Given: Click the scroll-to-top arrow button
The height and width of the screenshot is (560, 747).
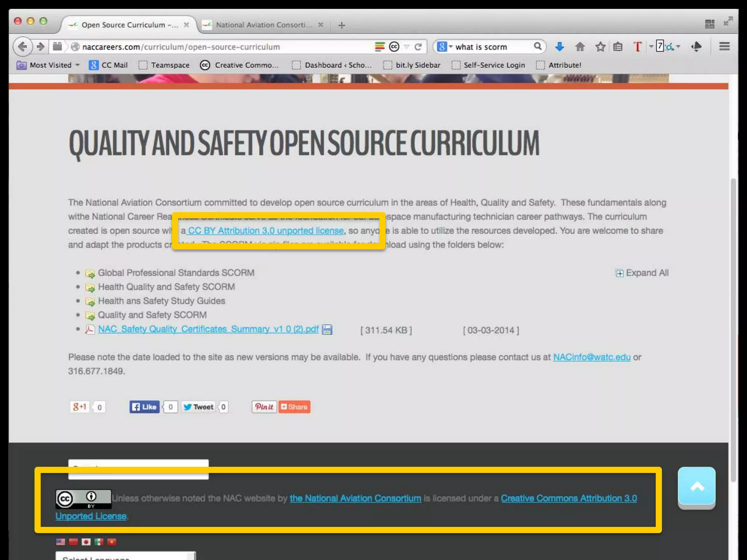Looking at the screenshot, I should tap(696, 487).
